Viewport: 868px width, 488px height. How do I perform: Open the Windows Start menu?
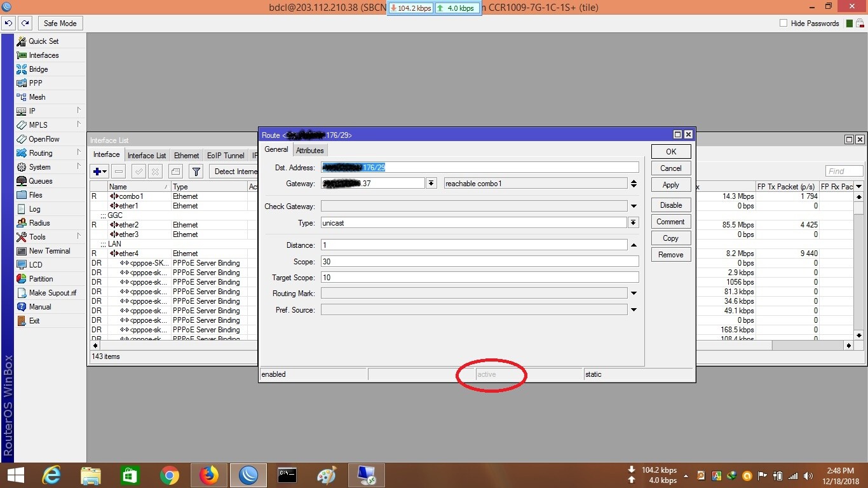tap(15, 475)
